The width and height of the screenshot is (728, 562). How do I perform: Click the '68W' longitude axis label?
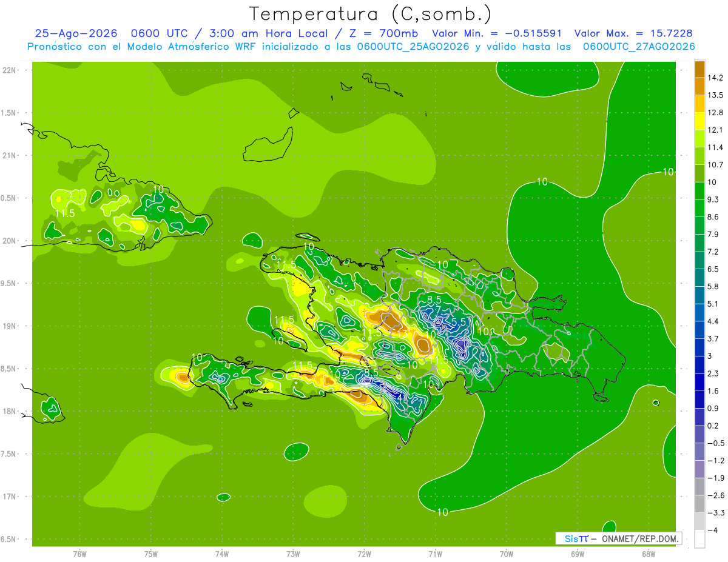649,554
